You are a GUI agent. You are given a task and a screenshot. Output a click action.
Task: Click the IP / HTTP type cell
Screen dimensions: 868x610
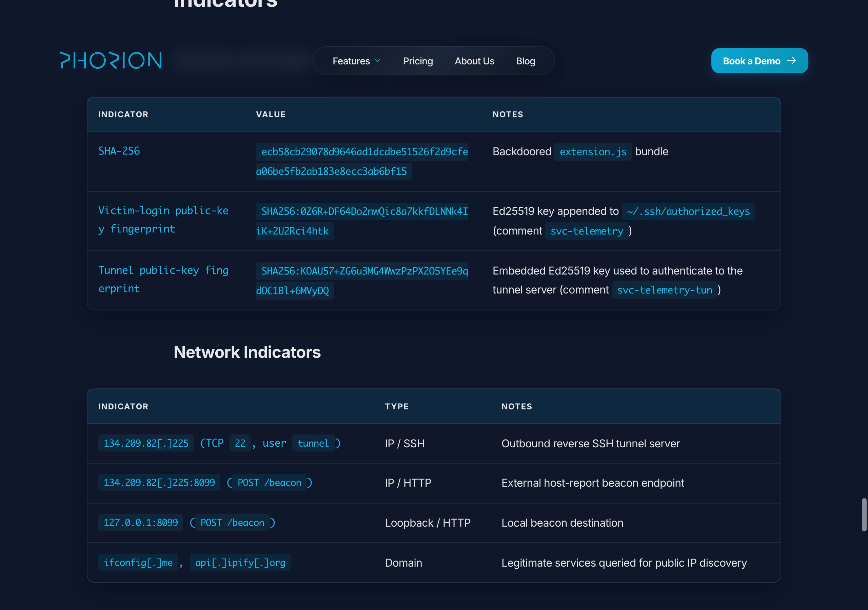click(x=408, y=483)
